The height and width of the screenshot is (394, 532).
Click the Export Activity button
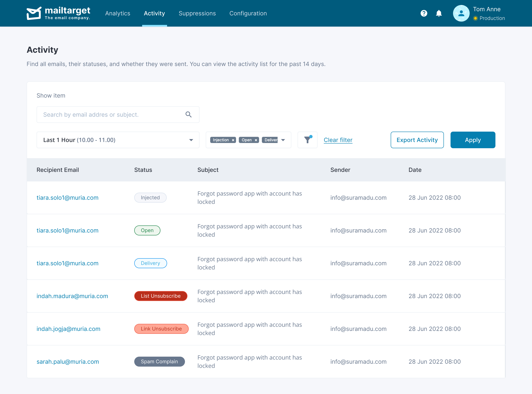[x=417, y=140]
